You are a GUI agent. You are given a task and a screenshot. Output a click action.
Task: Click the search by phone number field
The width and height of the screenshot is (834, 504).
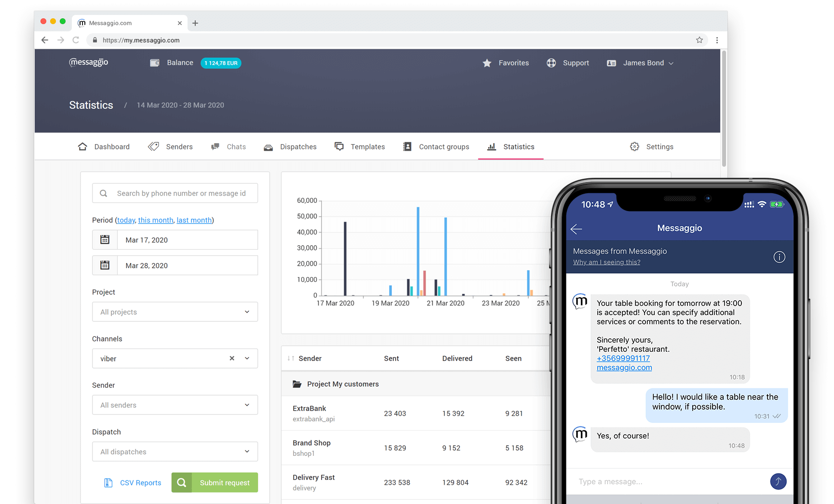[x=175, y=193]
